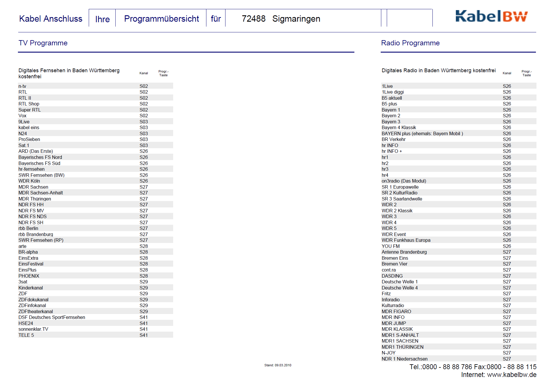Click the Tel. 0800 phone number line
Viewport: 555px width, 392px height.
(472, 367)
